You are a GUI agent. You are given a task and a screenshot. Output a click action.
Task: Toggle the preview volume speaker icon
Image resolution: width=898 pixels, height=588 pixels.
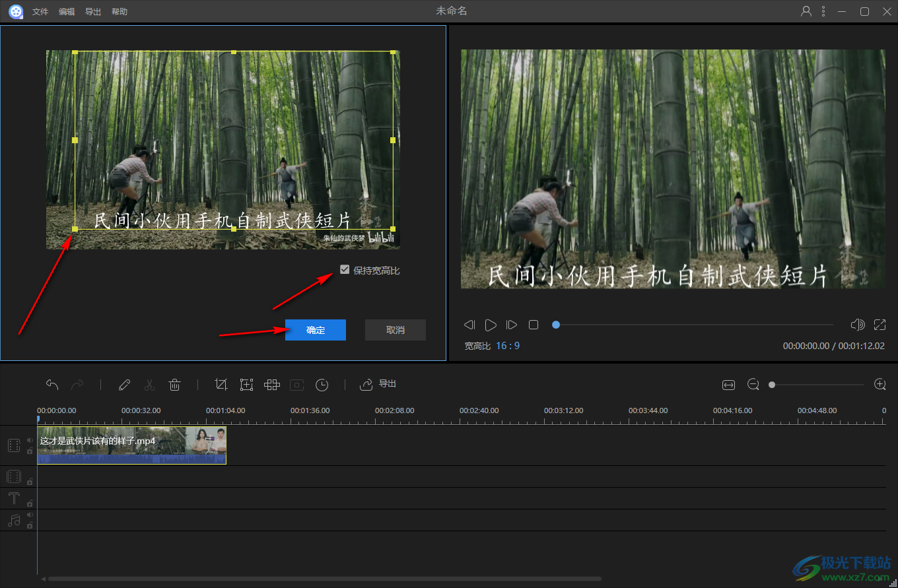coord(858,325)
